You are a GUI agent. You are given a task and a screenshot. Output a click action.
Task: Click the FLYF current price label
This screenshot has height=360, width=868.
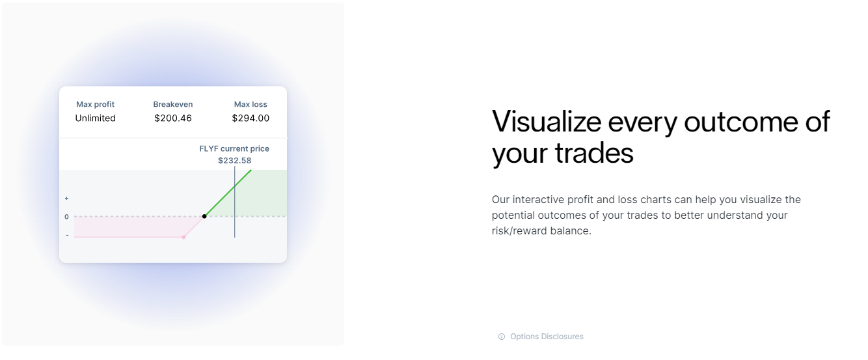click(234, 148)
